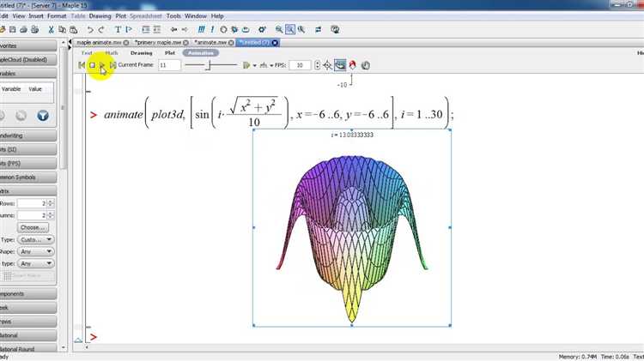Image resolution: width=644 pixels, height=361 pixels.
Task: Execute entire worksheet with triple exclamation icon
Action: point(201,29)
